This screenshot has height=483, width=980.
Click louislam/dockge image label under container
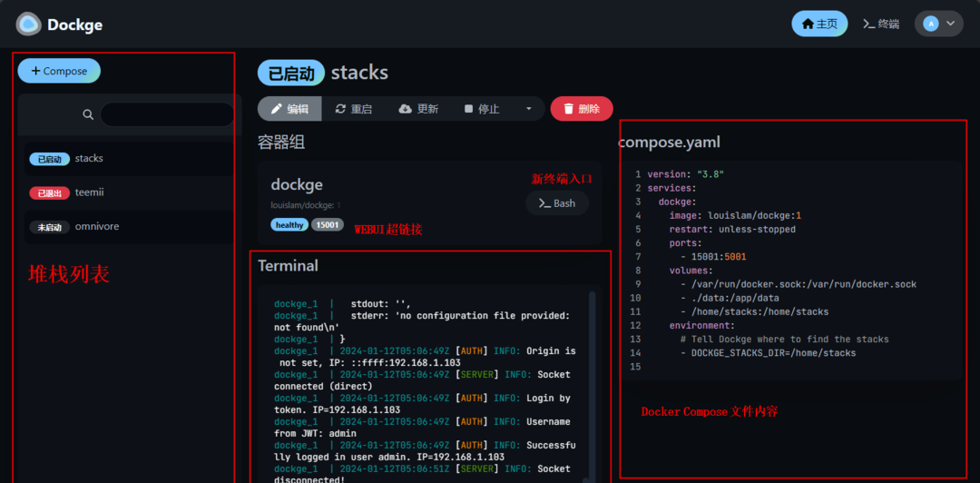coord(306,204)
